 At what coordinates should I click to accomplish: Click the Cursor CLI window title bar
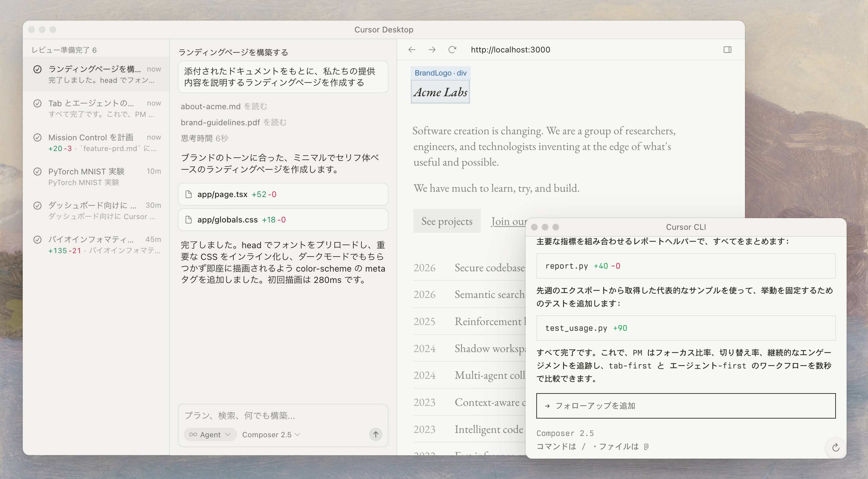click(x=686, y=227)
